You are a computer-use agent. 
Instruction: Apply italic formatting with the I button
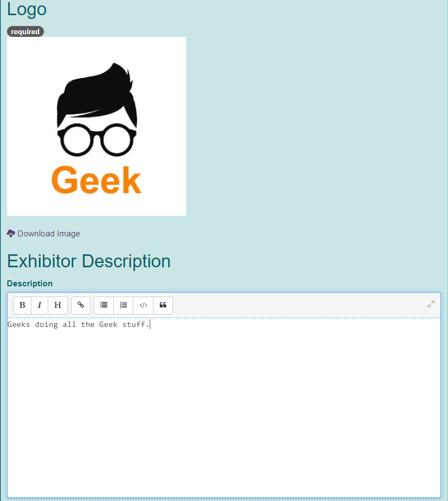tap(40, 305)
